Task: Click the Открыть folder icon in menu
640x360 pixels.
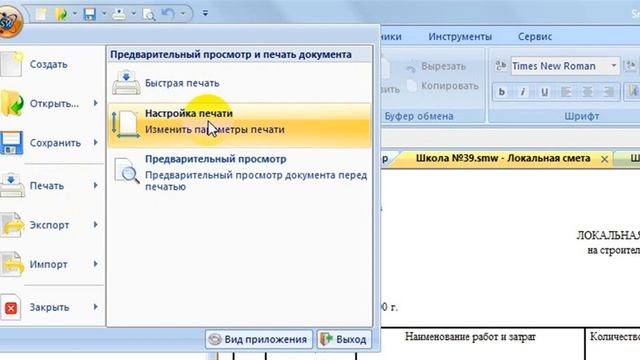Action: point(11,102)
